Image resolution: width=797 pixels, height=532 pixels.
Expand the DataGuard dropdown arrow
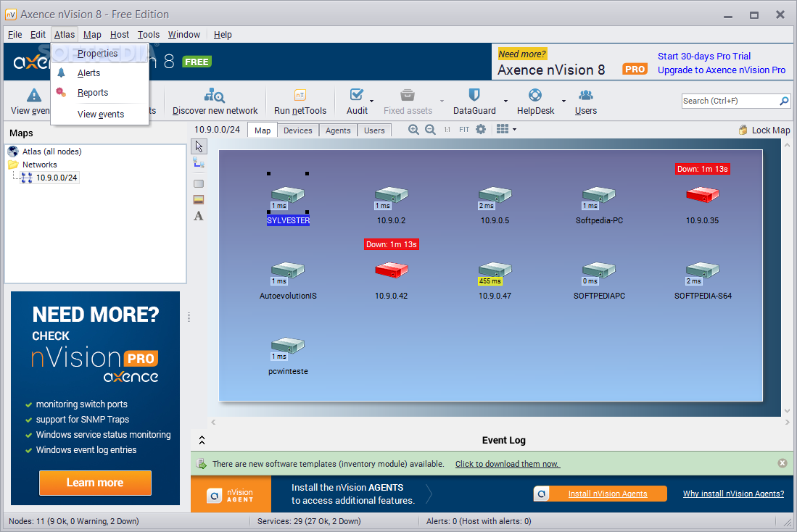505,101
